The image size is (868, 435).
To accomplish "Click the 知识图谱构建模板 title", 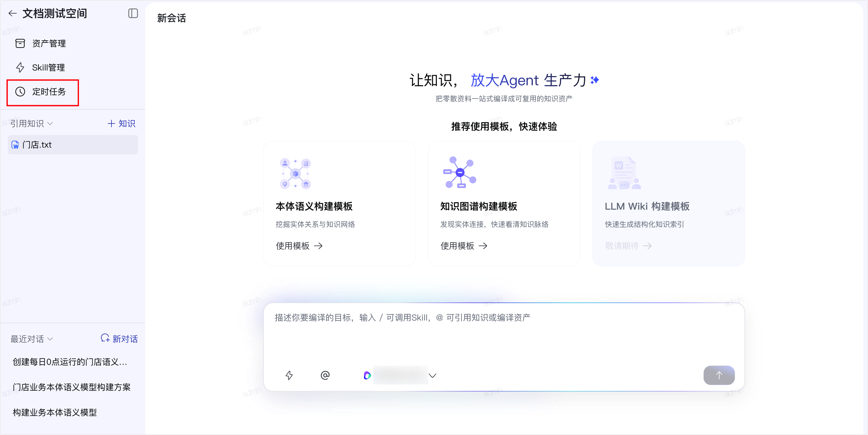I will (x=479, y=206).
